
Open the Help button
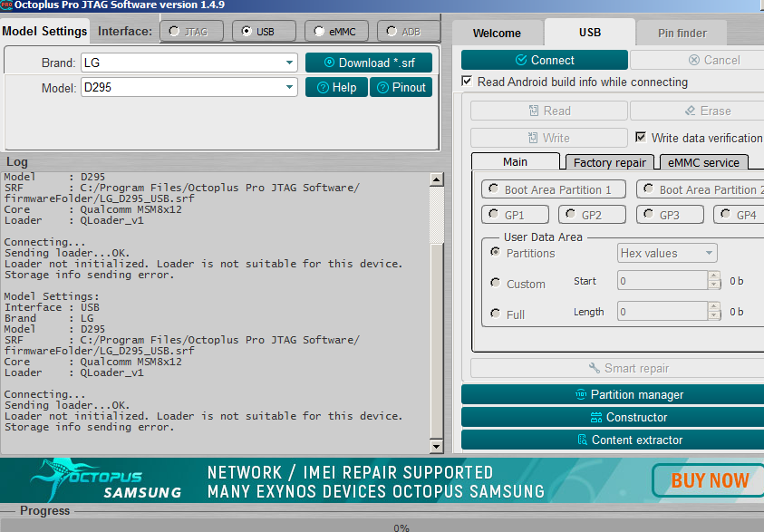coord(337,87)
